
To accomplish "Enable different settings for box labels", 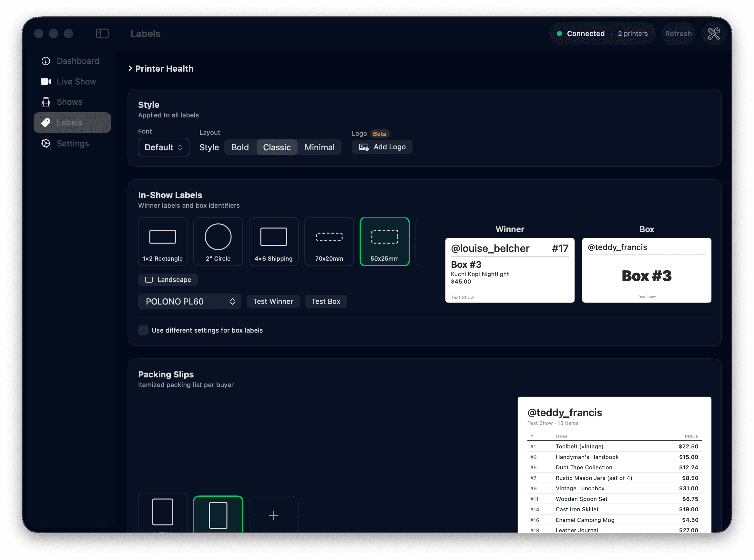I will (143, 330).
